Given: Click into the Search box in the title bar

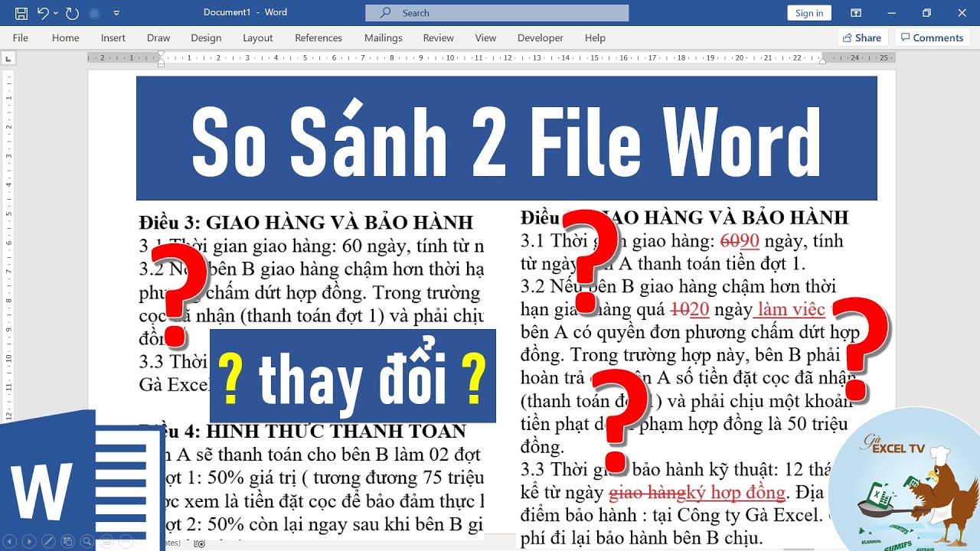Looking at the screenshot, I should [497, 13].
